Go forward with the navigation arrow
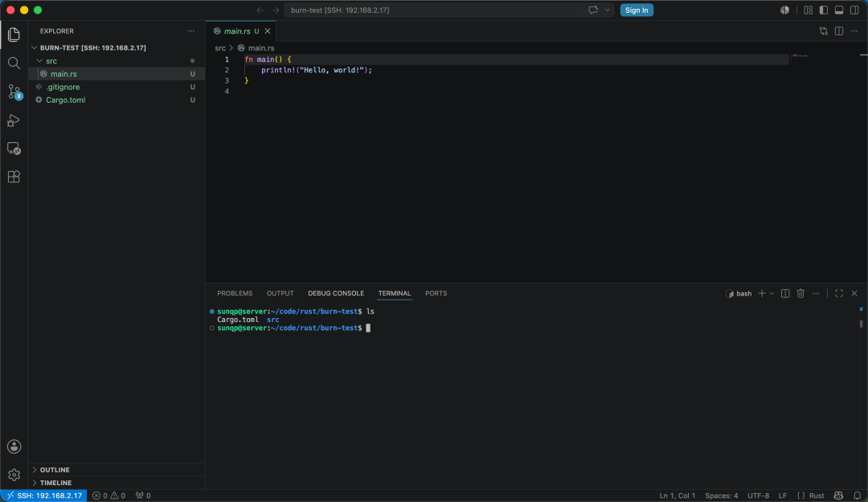 [x=275, y=10]
